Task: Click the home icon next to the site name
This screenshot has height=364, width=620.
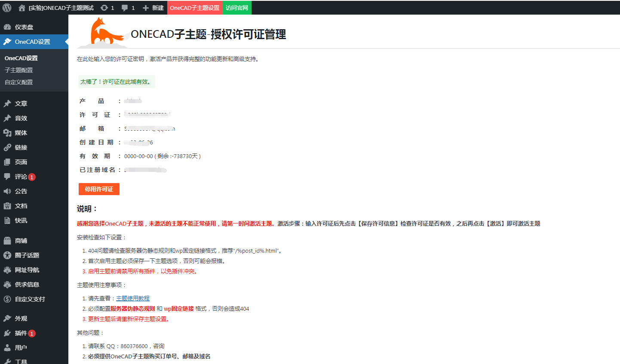Action: click(22, 8)
